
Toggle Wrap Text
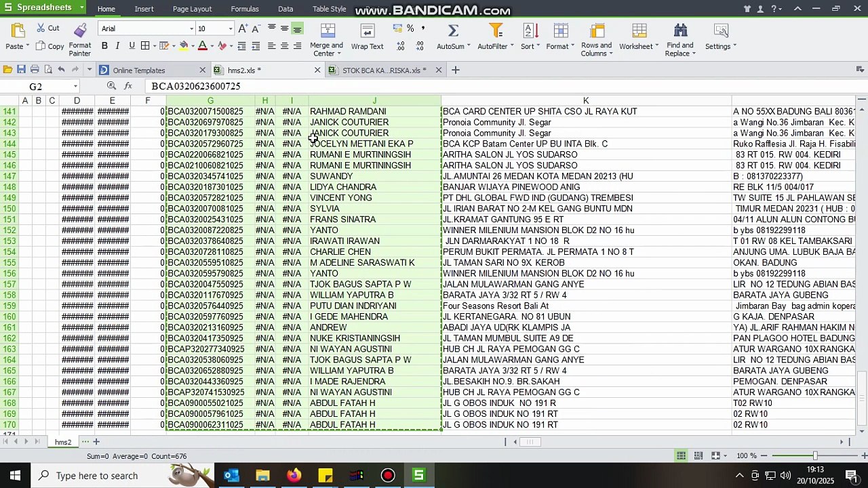point(367,38)
